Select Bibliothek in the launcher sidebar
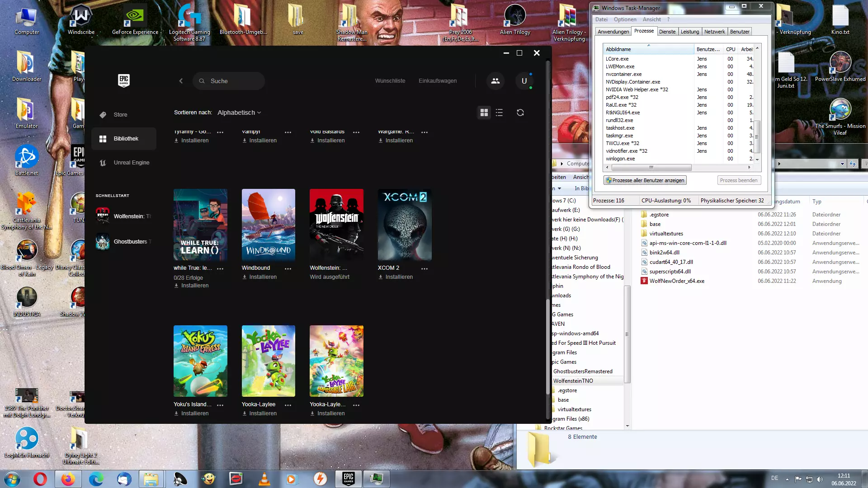 (123, 139)
